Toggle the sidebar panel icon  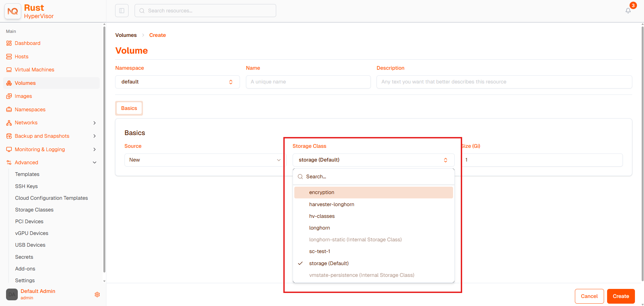coord(122,11)
